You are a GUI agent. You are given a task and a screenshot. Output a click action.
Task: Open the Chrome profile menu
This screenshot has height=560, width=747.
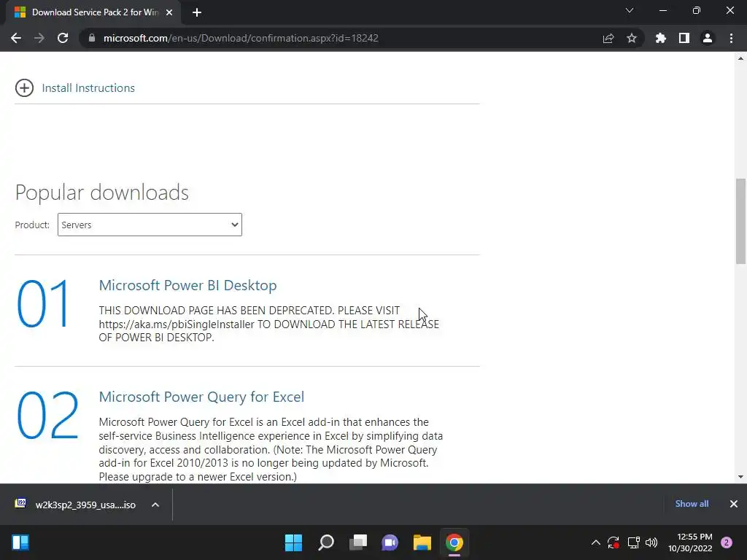pos(708,38)
